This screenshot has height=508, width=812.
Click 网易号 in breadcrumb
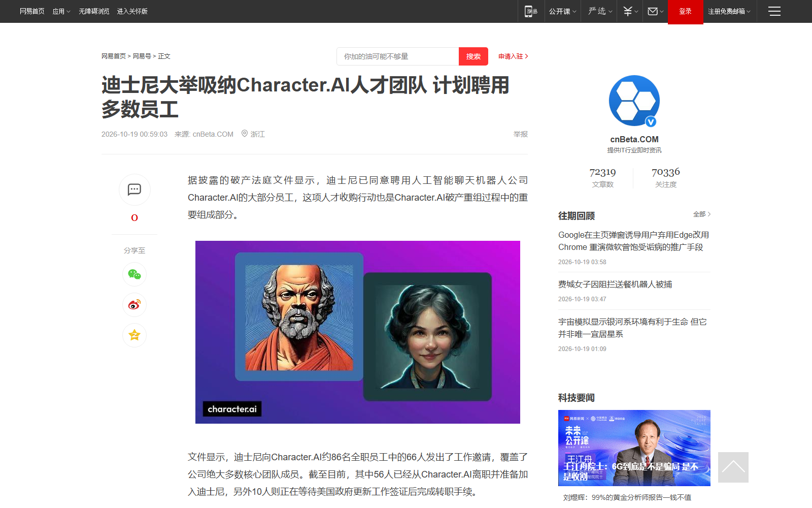(142, 56)
